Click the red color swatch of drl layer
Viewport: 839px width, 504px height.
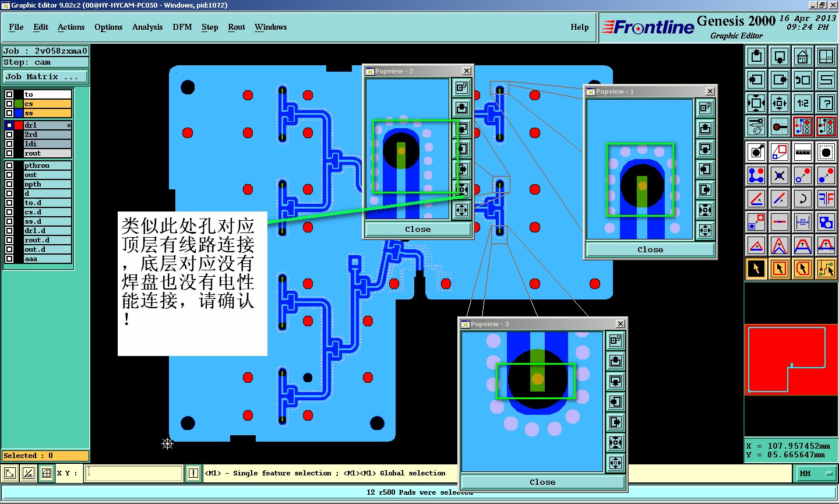click(x=19, y=125)
